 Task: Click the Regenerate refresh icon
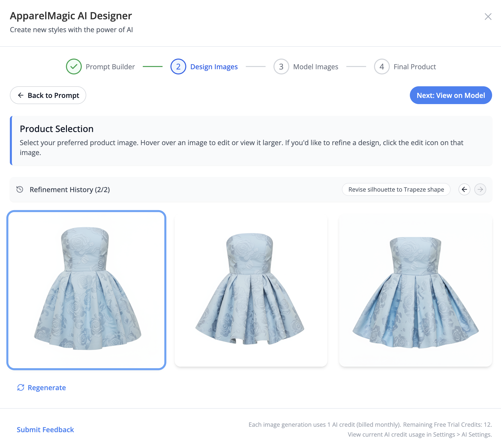(x=21, y=387)
